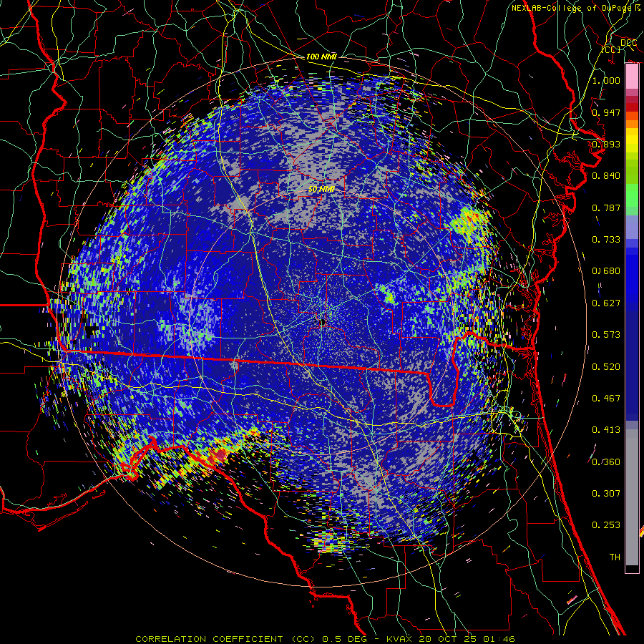The width and height of the screenshot is (644, 644).
Task: Click the 0.467 scale value
Action: tap(606, 399)
